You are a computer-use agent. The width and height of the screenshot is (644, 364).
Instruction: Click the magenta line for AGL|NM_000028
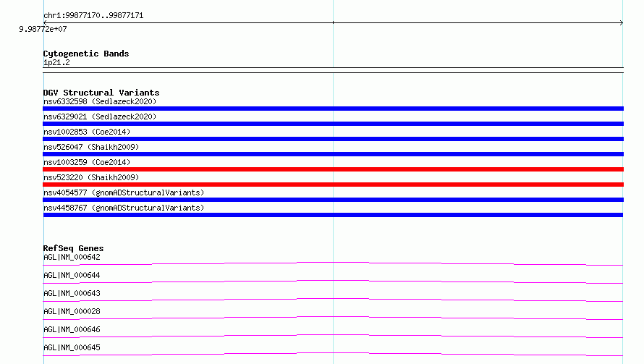click(333, 318)
